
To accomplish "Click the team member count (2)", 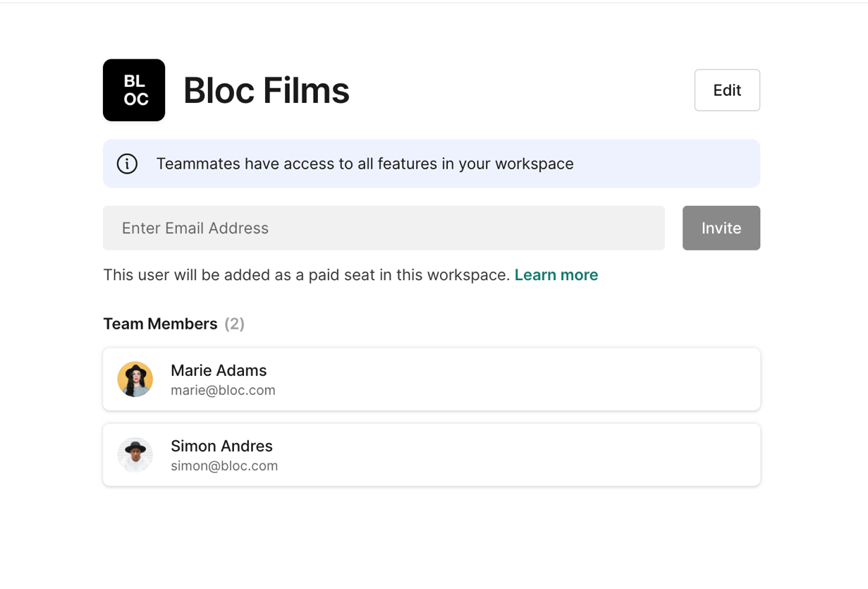I will [234, 324].
